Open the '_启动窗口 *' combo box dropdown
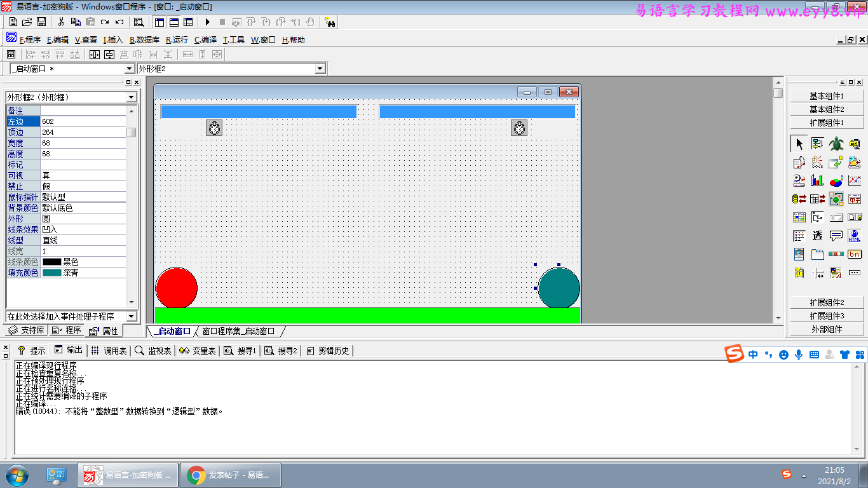The width and height of the screenshot is (868, 488). point(130,69)
